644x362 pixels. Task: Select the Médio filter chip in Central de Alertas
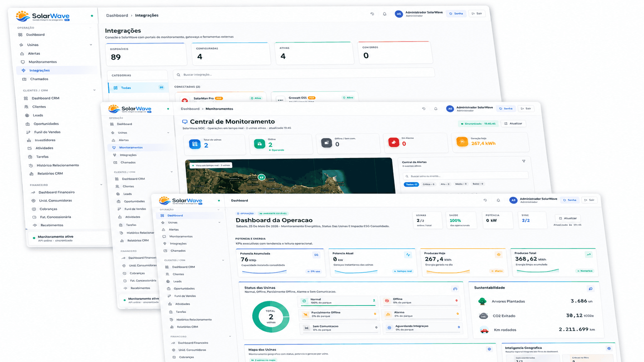(461, 184)
